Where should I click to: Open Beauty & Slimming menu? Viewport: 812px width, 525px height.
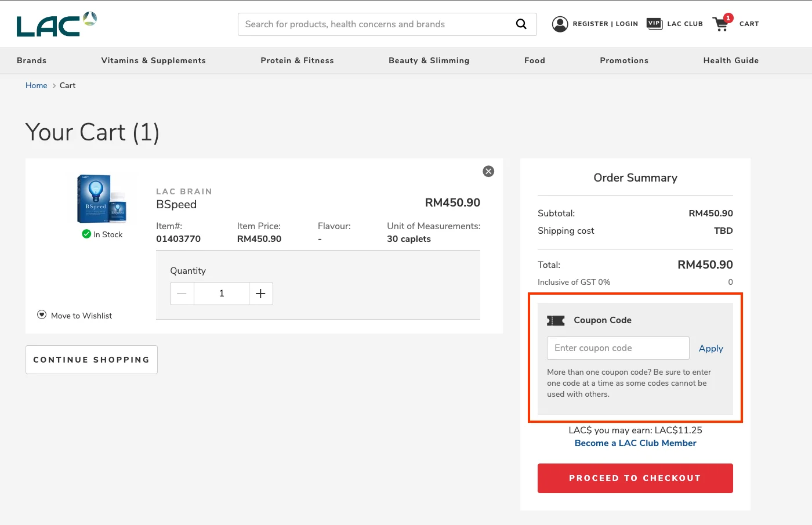click(429, 60)
